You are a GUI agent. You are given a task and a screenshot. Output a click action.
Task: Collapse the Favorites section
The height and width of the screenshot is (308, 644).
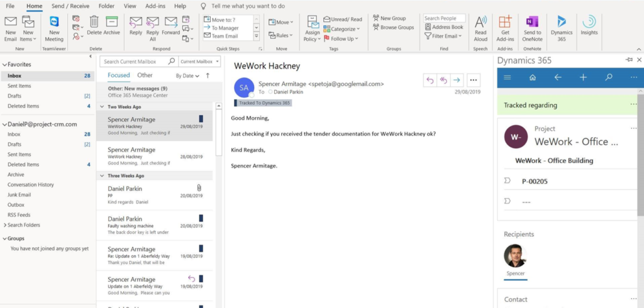(5, 65)
